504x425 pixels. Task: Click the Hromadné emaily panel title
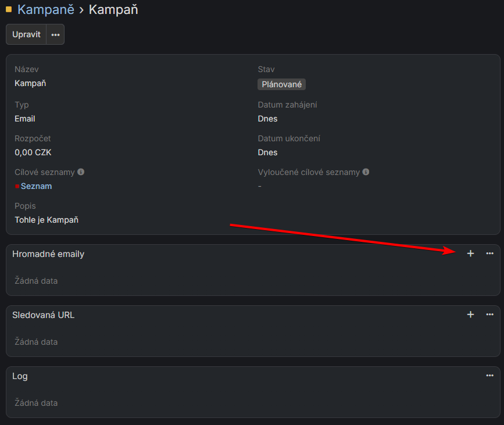[x=48, y=254]
